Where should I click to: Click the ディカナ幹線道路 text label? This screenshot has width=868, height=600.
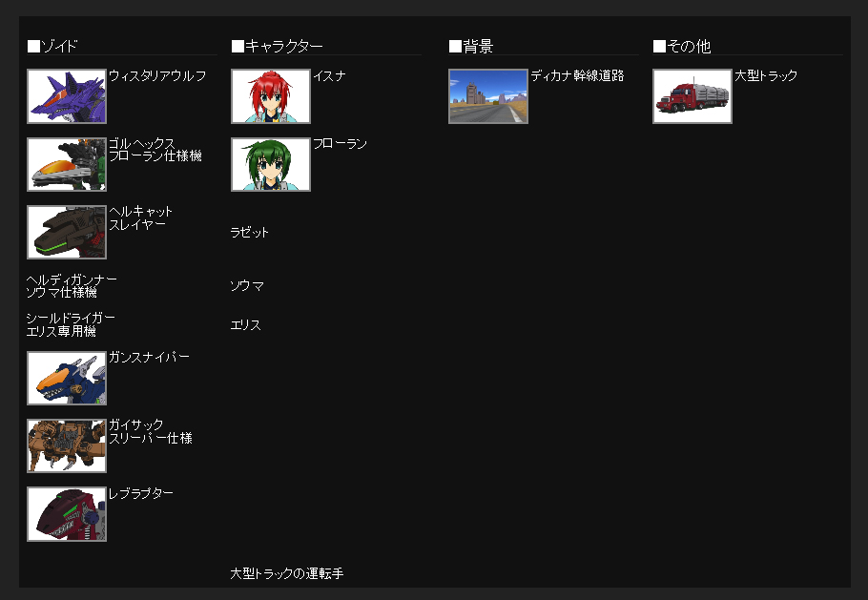[577, 75]
